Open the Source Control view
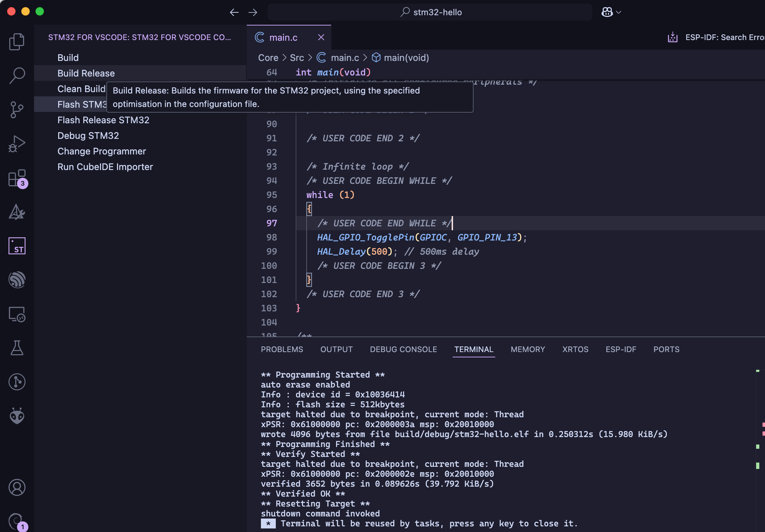 (x=17, y=110)
